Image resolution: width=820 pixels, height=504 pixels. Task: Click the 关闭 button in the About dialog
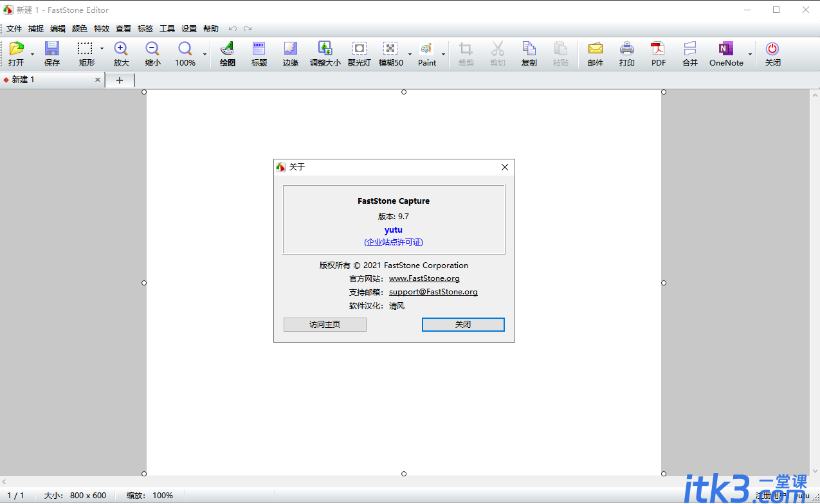(463, 325)
